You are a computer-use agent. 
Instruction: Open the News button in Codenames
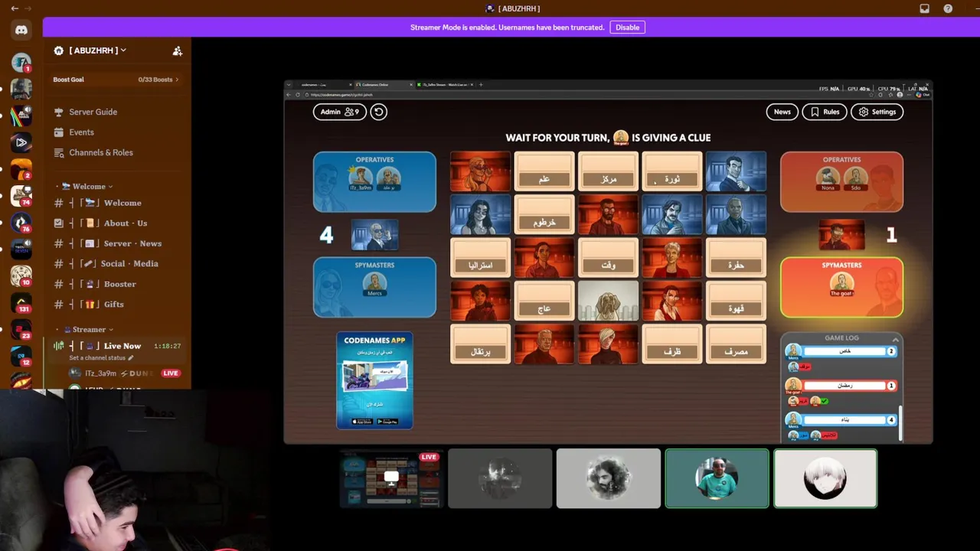[782, 112]
